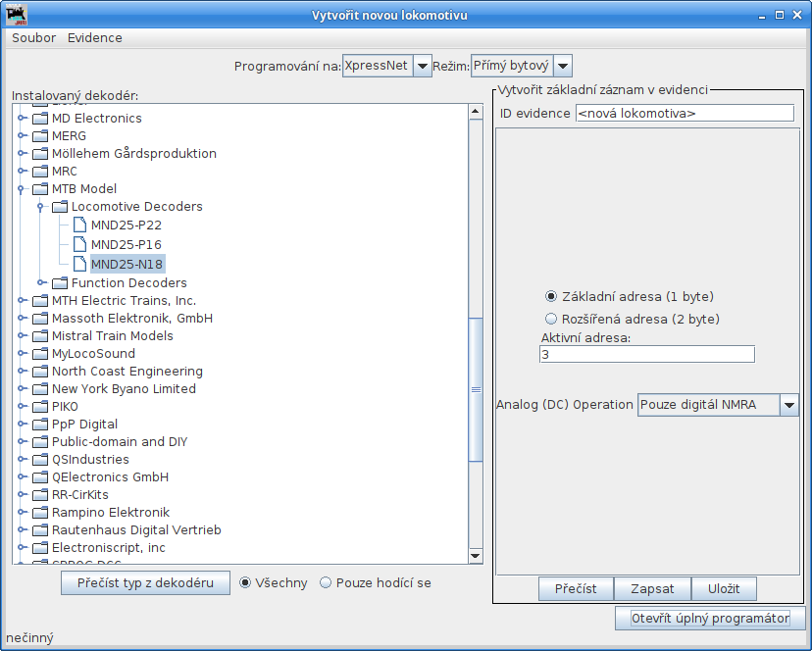This screenshot has width=812, height=651.
Task: Click the JMRI locomotive icon in title bar
Action: tap(16, 15)
